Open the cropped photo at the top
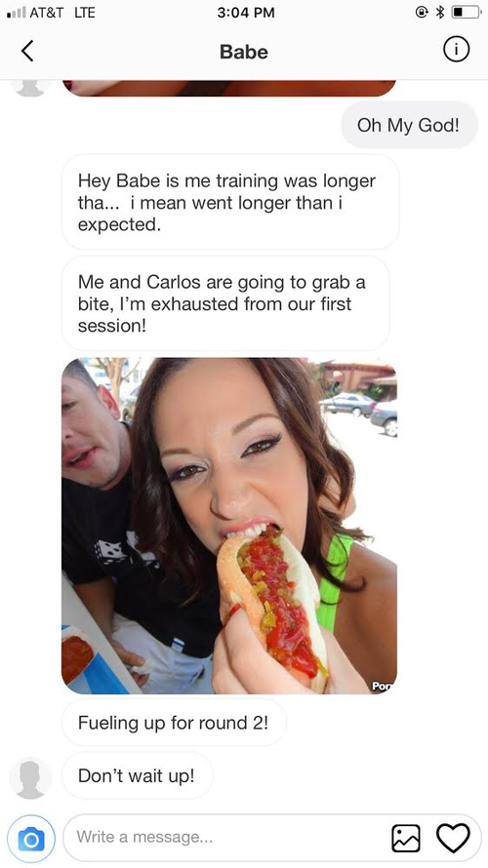Screen dimensions: 488x868 pyautogui.click(x=229, y=88)
